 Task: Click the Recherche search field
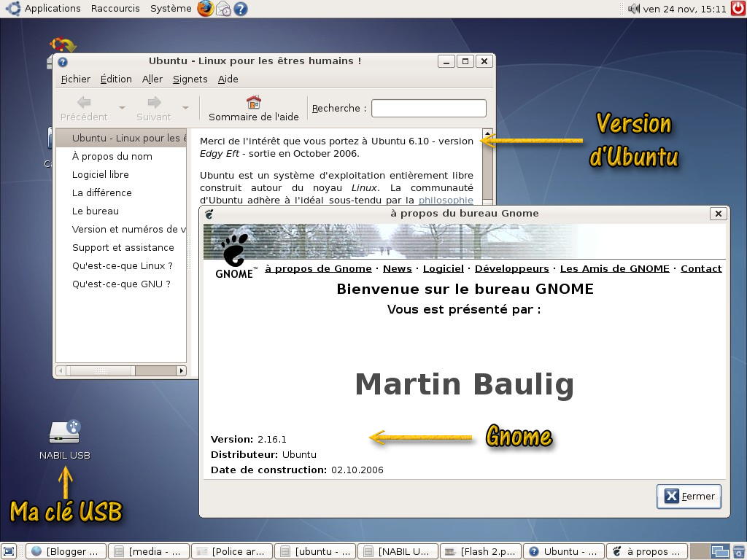[429, 108]
